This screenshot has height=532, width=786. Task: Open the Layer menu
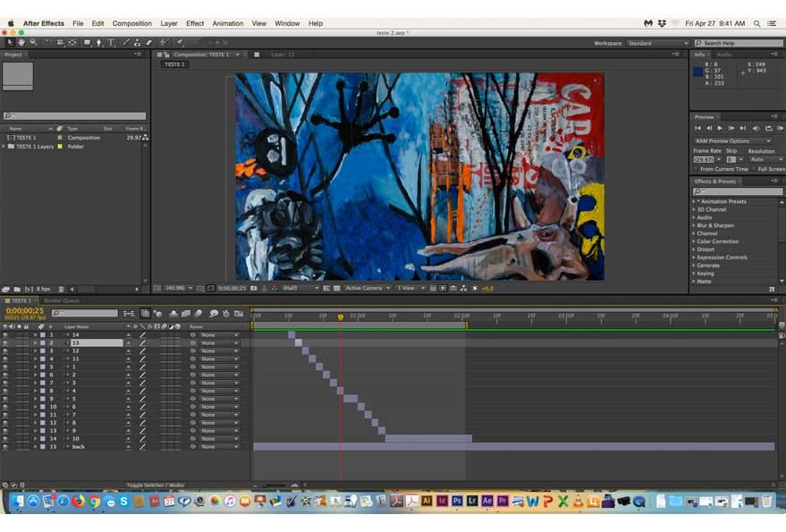pyautogui.click(x=169, y=23)
